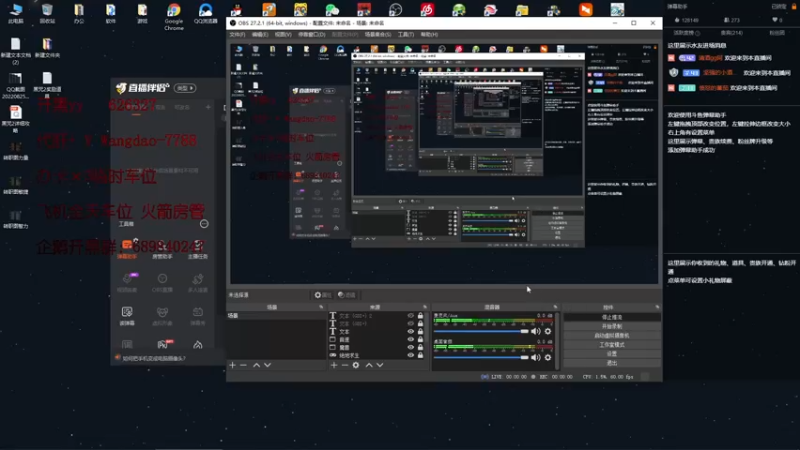Toggle eye icon on bottom game-capture source row
Image resolution: width=800 pixels, height=450 pixels.
click(x=411, y=355)
